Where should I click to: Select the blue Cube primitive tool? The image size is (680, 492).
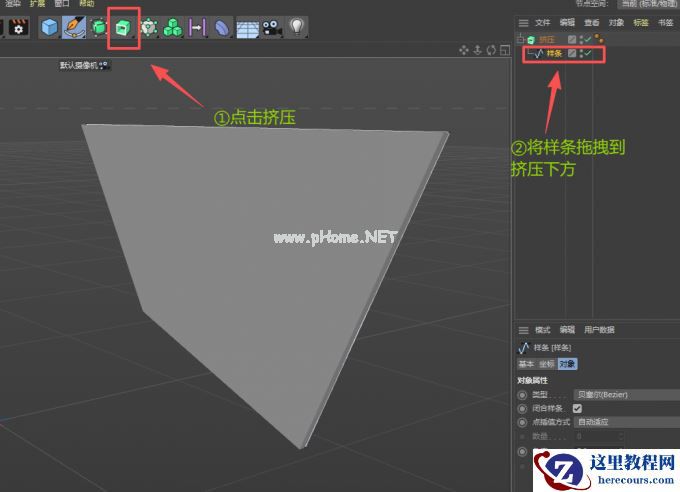(x=49, y=27)
